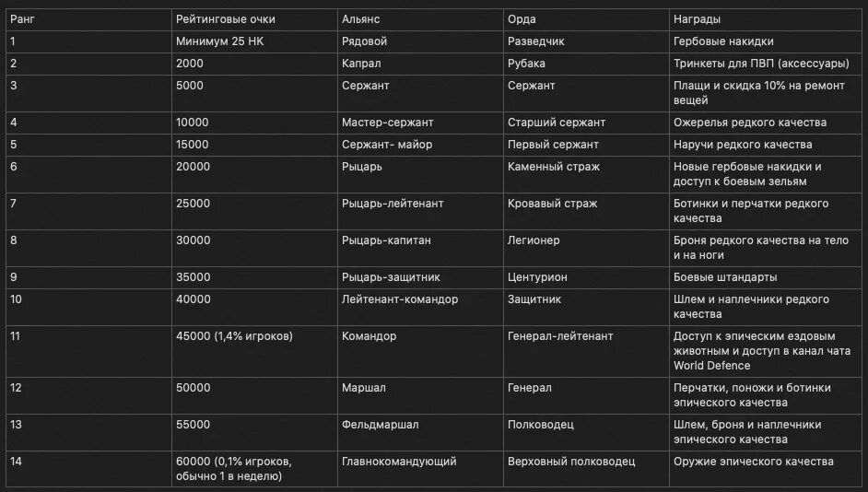Click the Мастер-сержант cell

[x=420, y=123]
